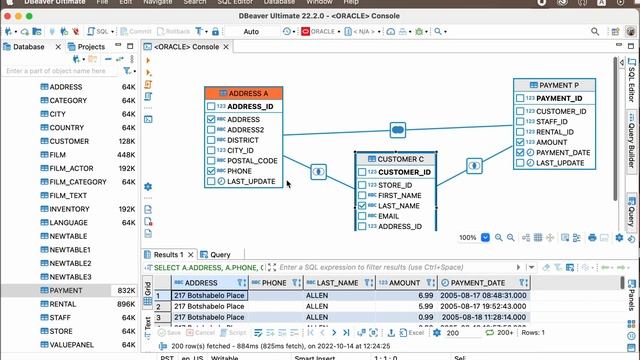This screenshot has width=640, height=360.
Task: Check STAFF_ID in PAYMENT P table
Action: coord(520,122)
